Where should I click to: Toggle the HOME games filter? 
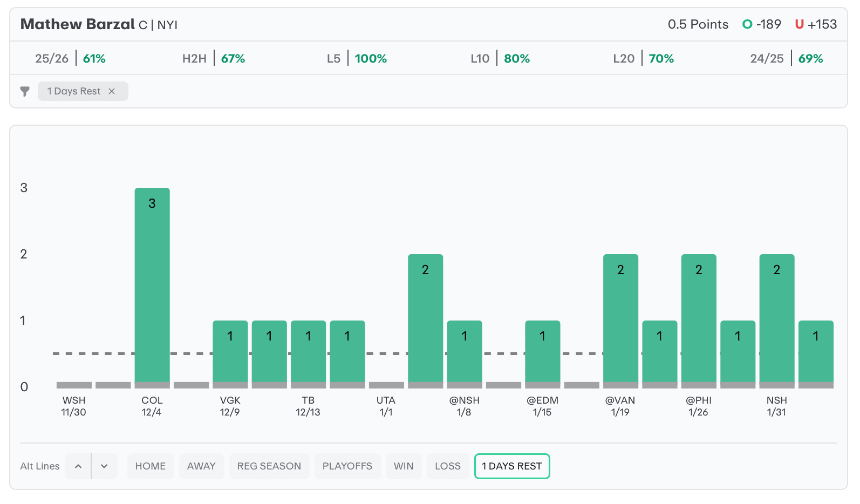point(151,466)
